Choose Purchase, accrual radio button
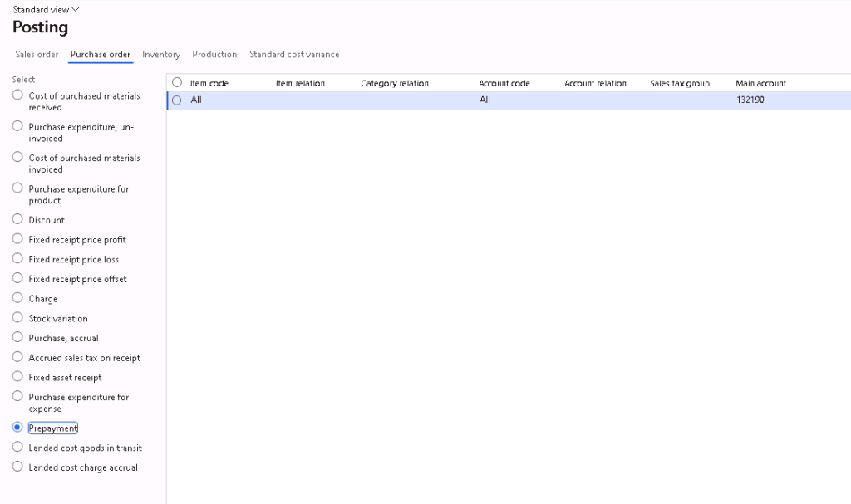Viewport: 851px width, 504px height. point(17,338)
